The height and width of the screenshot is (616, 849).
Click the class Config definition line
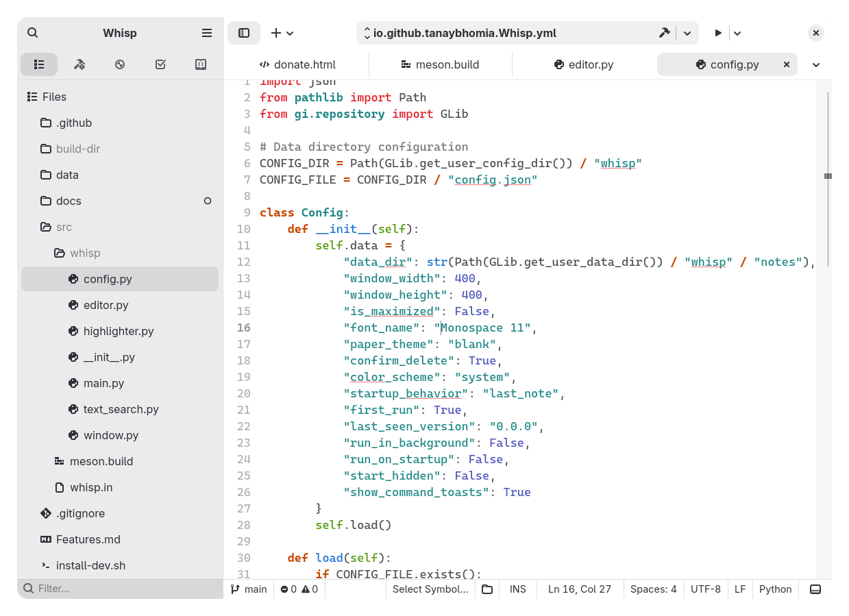(304, 212)
